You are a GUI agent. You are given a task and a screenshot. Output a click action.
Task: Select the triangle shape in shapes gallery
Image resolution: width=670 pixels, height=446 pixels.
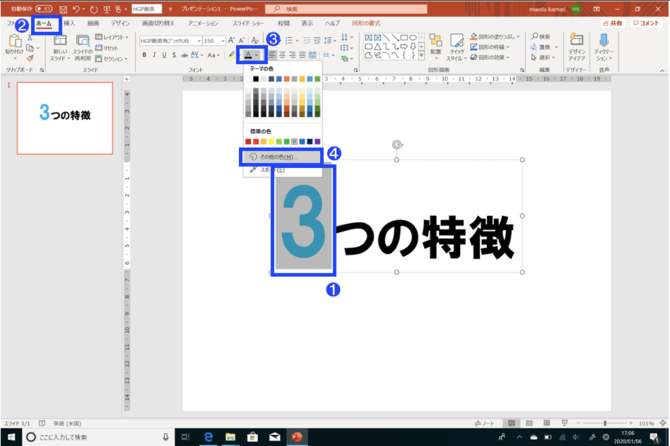(377, 47)
